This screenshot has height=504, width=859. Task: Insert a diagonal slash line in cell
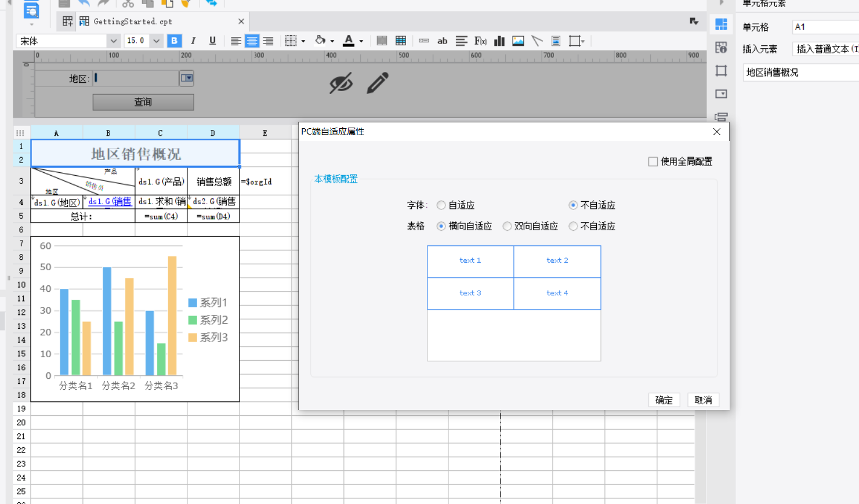[537, 41]
